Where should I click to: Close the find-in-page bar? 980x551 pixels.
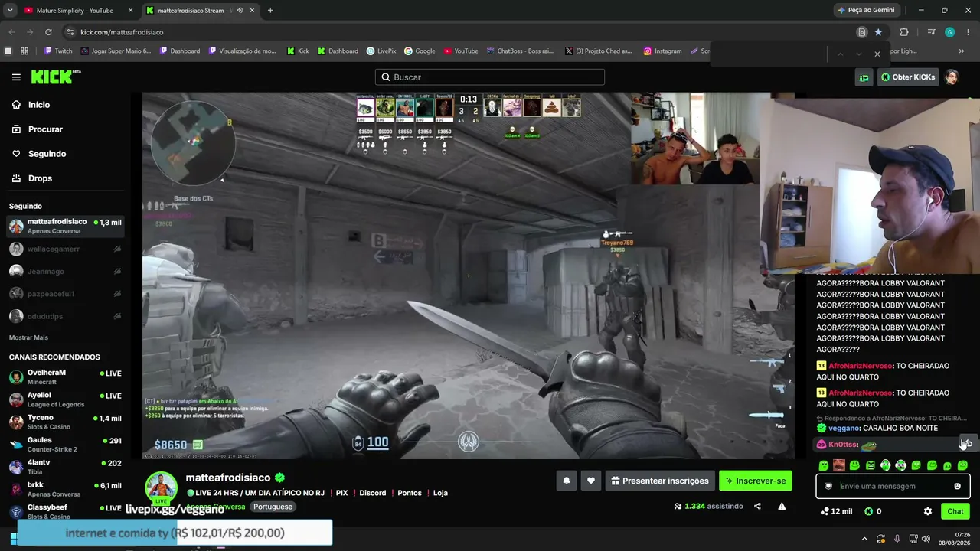click(x=877, y=54)
